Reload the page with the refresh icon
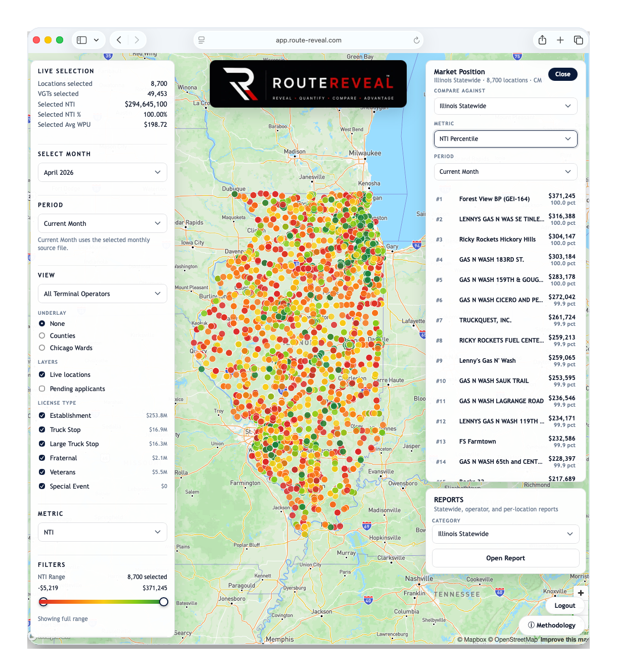Image resolution: width=617 pixels, height=672 pixels. [416, 40]
